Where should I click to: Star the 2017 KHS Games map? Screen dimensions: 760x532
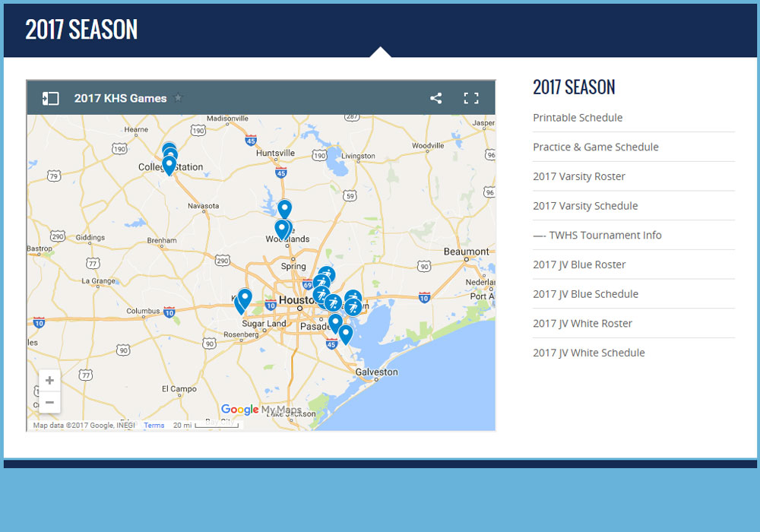pyautogui.click(x=179, y=98)
